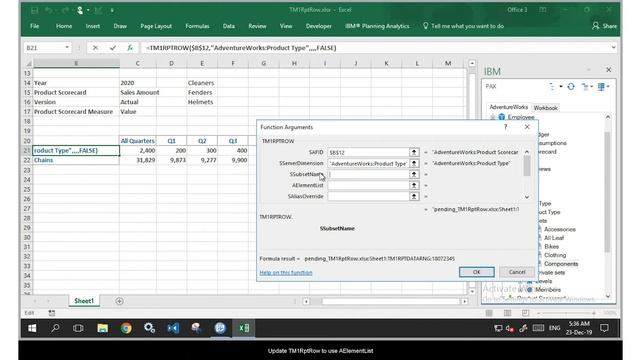Cancel formula entry with the X icon

[95, 48]
